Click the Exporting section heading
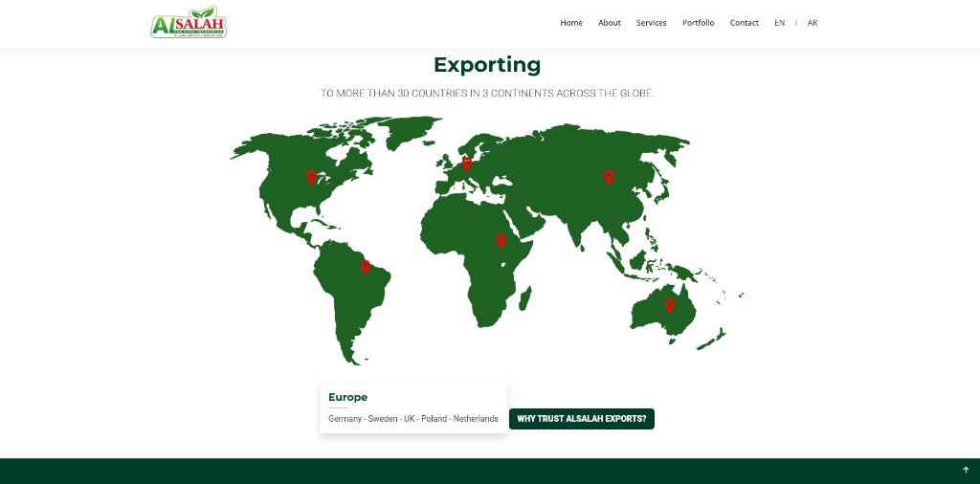The image size is (980, 484). coord(487,65)
